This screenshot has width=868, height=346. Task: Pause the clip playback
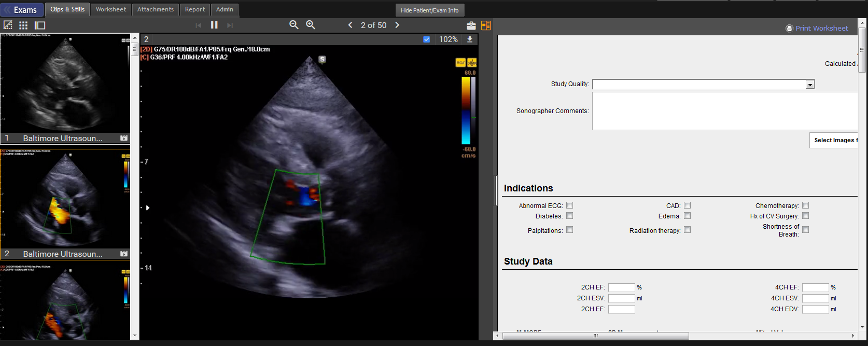214,25
